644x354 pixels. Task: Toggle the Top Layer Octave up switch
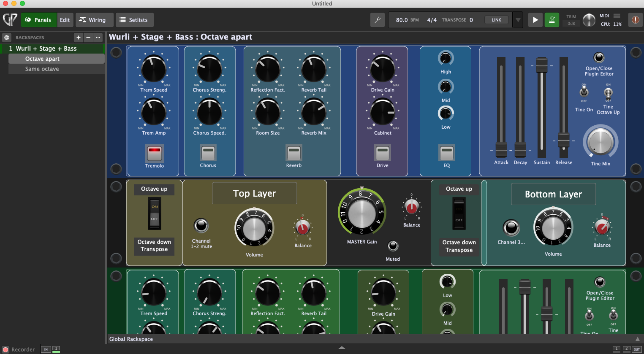point(154,213)
